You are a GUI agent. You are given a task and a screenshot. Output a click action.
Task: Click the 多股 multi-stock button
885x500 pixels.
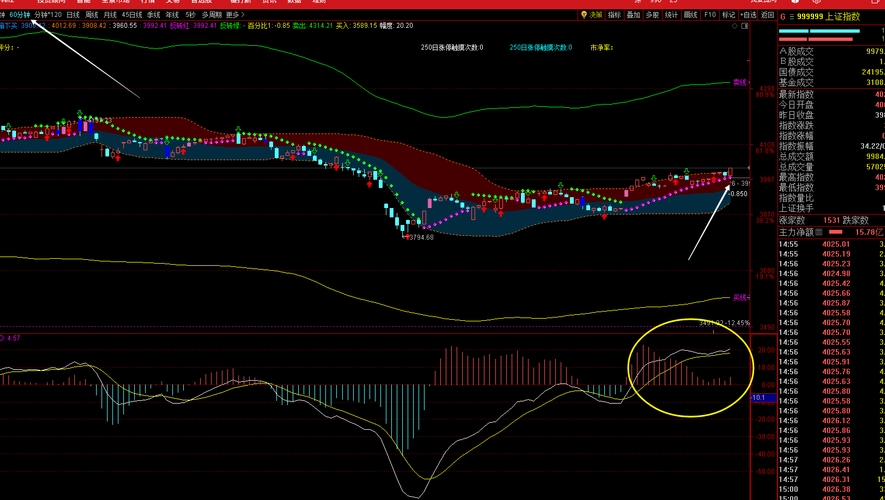point(652,15)
